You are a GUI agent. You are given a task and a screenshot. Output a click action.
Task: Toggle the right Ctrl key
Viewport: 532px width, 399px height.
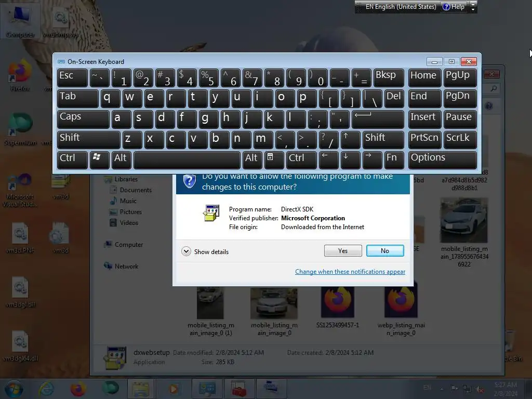(301, 160)
